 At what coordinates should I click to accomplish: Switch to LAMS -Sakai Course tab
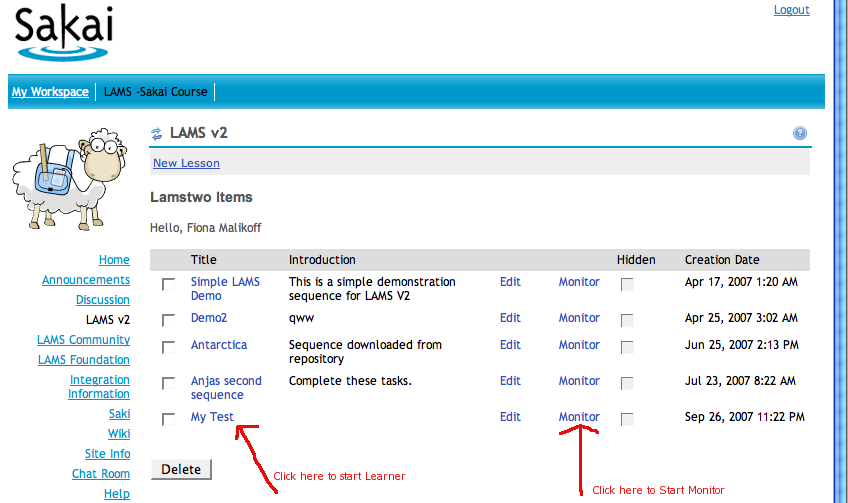tap(155, 92)
